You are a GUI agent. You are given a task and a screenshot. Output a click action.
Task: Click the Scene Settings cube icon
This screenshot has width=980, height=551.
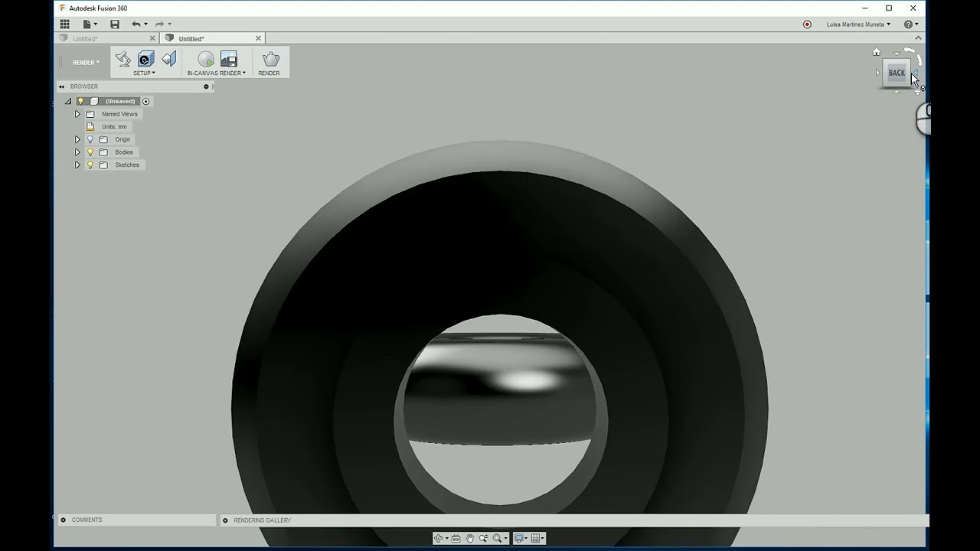pyautogui.click(x=145, y=59)
